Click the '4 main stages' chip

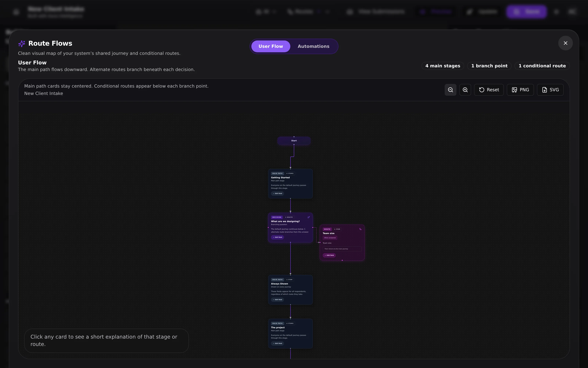coord(443,66)
